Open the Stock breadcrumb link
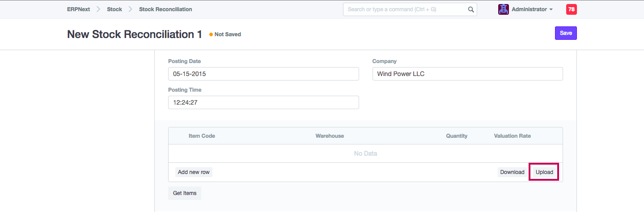The width and height of the screenshot is (644, 212). click(114, 9)
